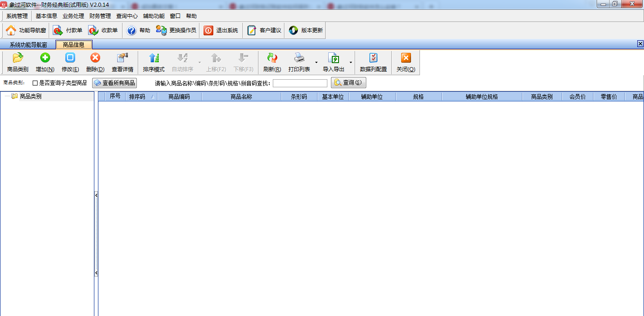This screenshot has width=644, height=316.
Task: Click 会员价 column header
Action: [578, 97]
